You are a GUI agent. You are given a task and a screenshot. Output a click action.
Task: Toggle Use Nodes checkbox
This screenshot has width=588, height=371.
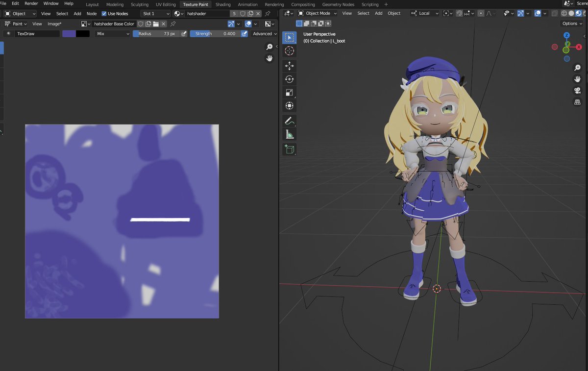pos(104,14)
